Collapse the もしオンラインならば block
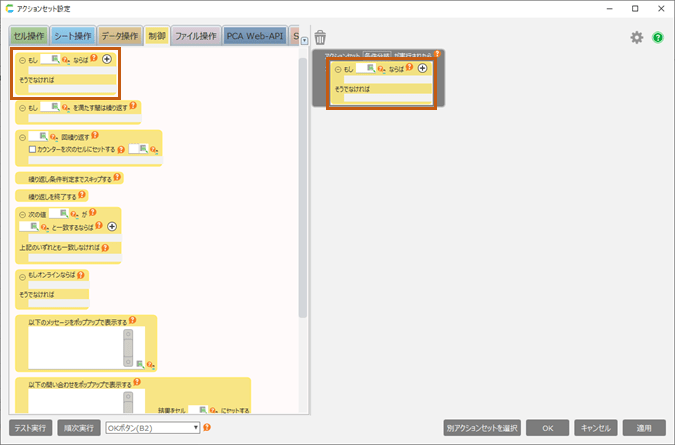675x445 pixels. point(22,275)
